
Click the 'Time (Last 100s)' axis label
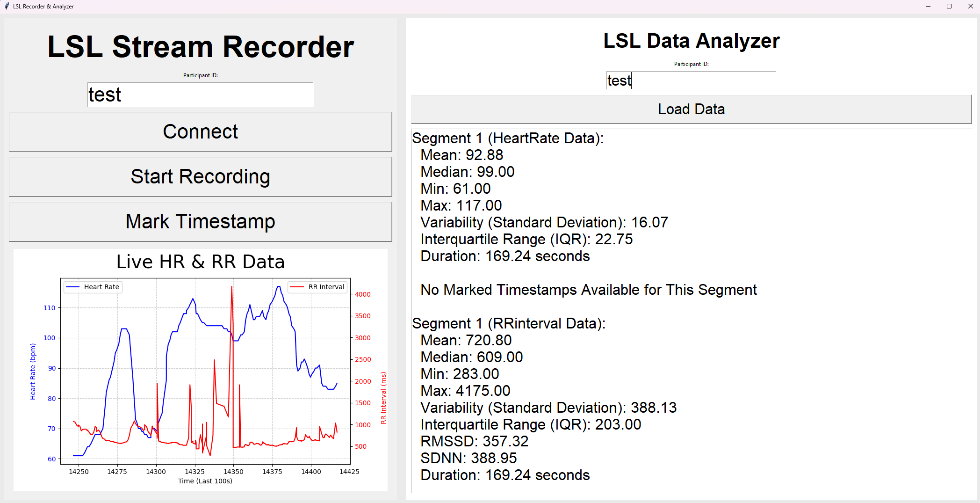(205, 481)
